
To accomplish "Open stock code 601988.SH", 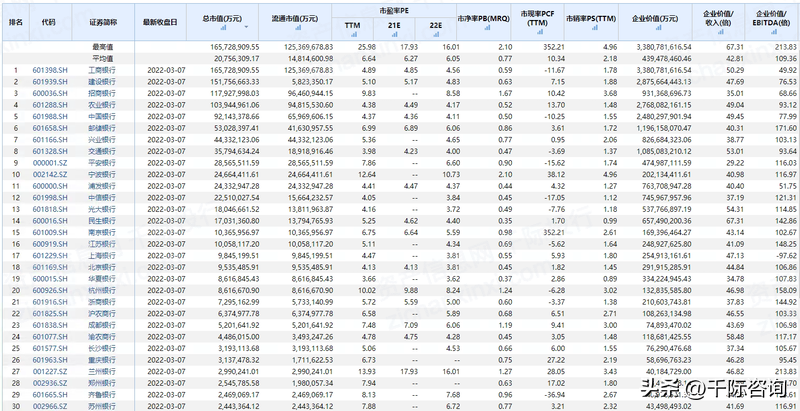I will 50,116.
